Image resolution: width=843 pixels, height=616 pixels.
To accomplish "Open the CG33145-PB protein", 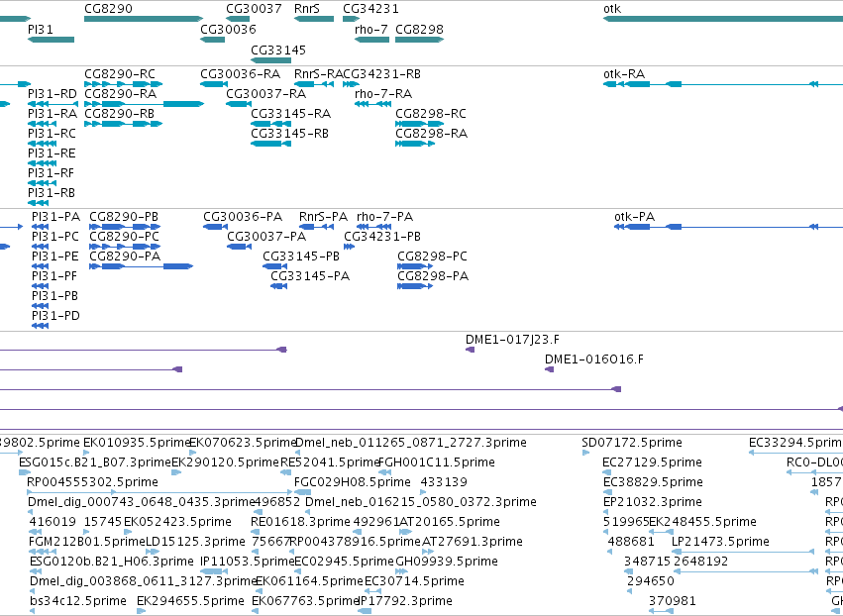I will (x=274, y=266).
